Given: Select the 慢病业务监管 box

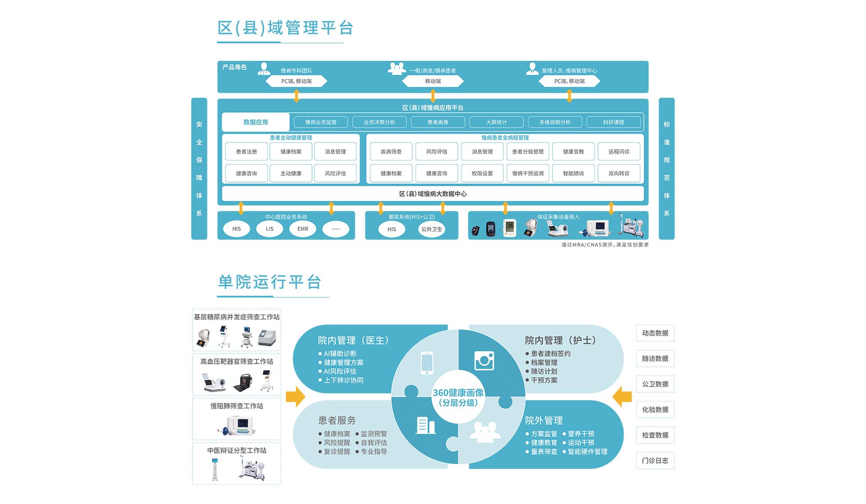Looking at the screenshot, I should coord(321,122).
